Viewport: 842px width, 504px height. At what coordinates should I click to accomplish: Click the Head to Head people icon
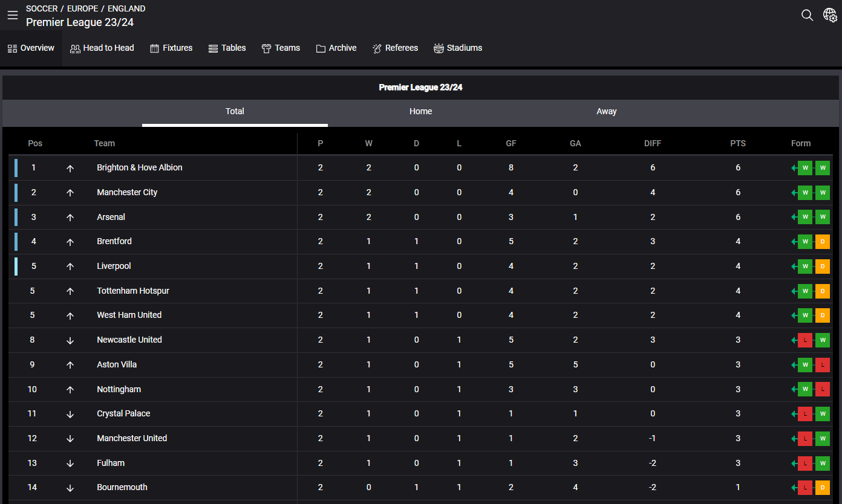[x=75, y=48]
